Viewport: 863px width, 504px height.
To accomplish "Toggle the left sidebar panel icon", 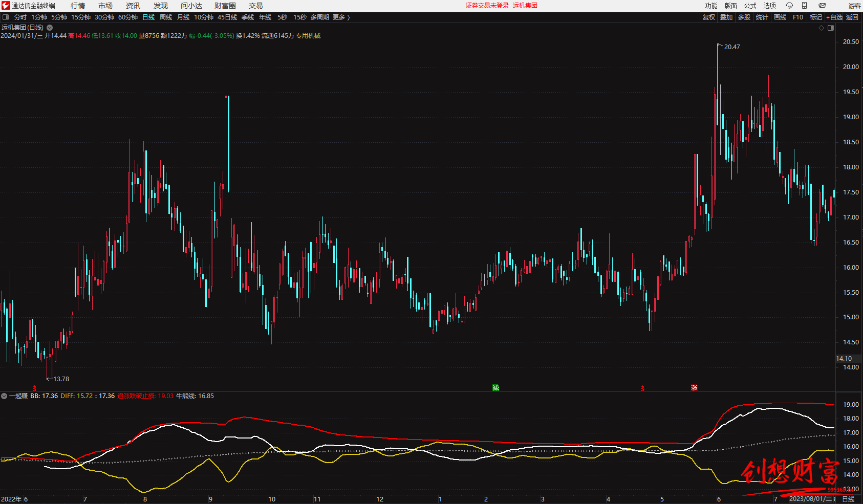I will click(x=6, y=17).
